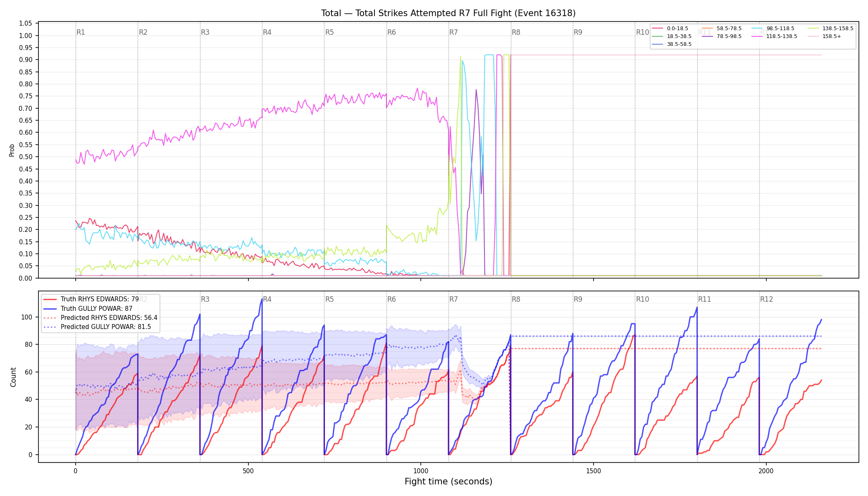Select the R8 round label in the probability chart
Image resolution: width=868 pixels, height=496 pixels.
pos(516,32)
